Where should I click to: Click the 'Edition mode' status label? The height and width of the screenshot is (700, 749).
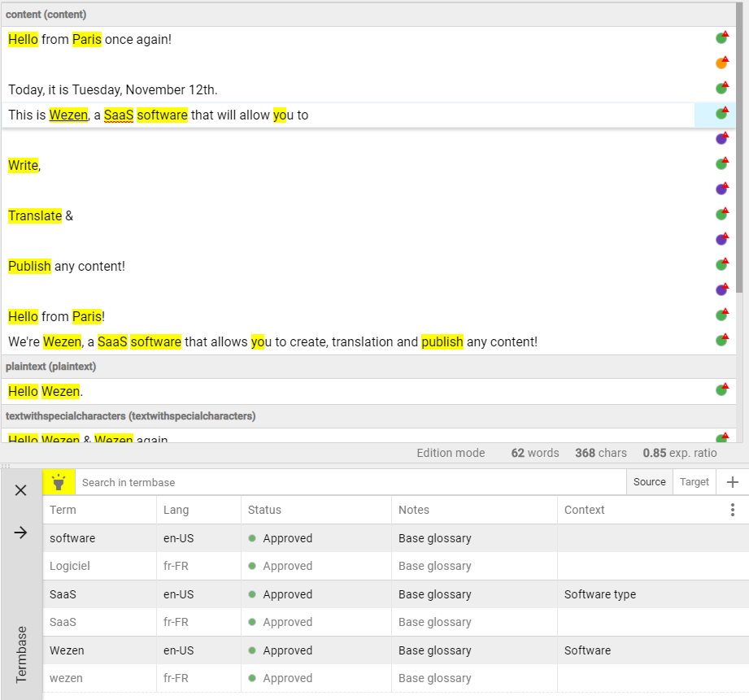coord(451,453)
